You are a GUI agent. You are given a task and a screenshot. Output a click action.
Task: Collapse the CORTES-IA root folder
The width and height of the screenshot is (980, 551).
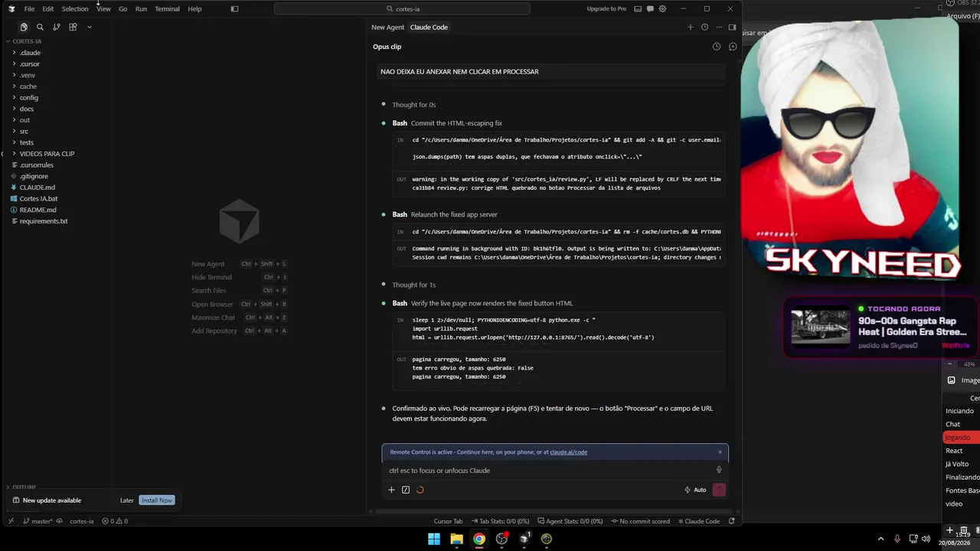click(57, 41)
